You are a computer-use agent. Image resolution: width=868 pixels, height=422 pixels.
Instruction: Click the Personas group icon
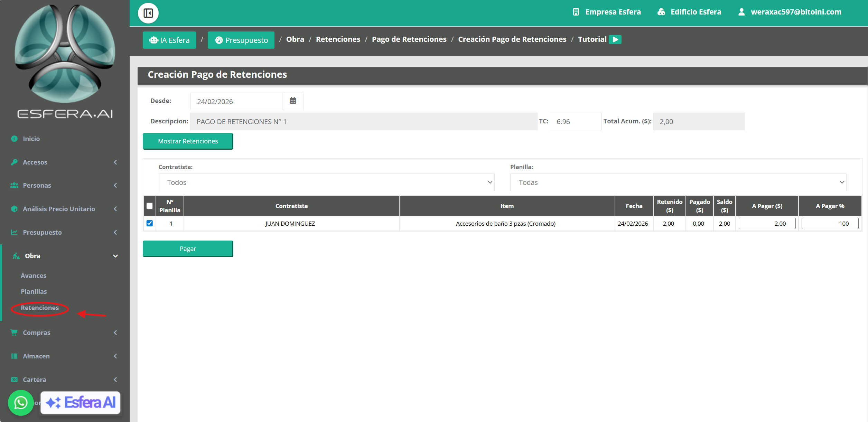[x=14, y=185]
